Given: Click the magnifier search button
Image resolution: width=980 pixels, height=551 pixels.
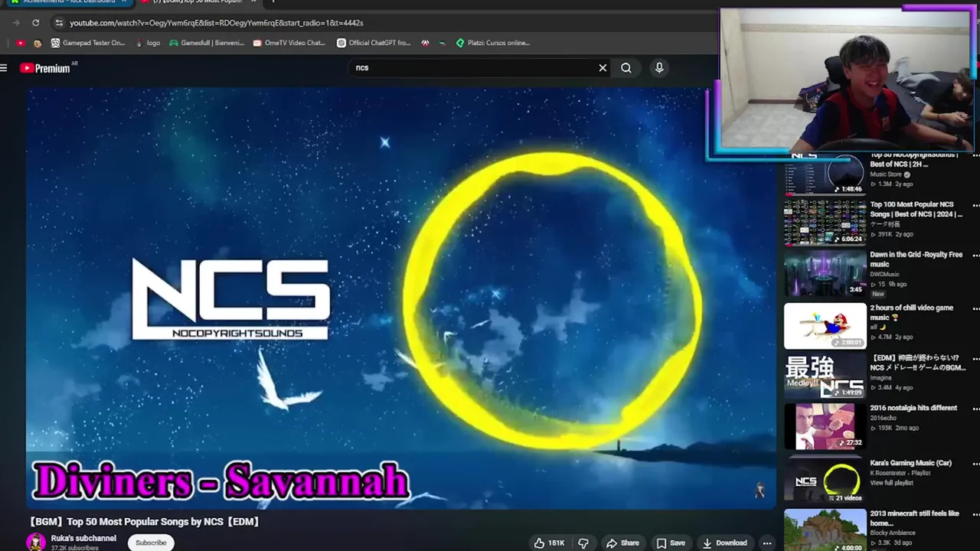Looking at the screenshot, I should (626, 68).
